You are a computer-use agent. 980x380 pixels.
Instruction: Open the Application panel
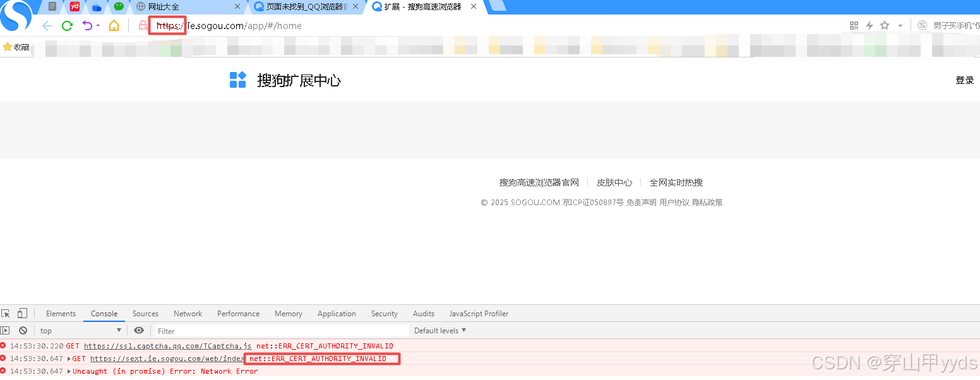[x=337, y=314]
